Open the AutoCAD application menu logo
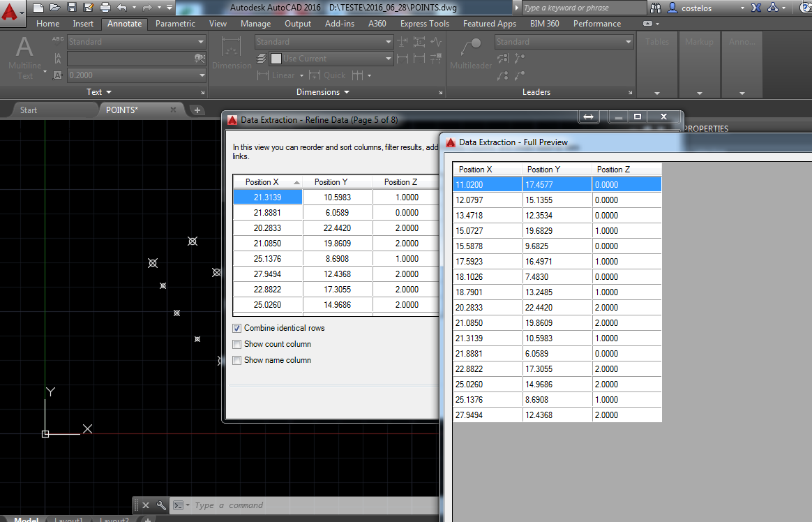The image size is (812, 522). (11, 13)
